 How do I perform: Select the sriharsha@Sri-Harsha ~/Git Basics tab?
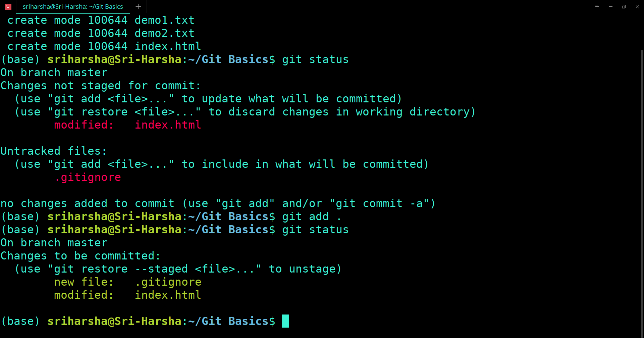pyautogui.click(x=72, y=7)
